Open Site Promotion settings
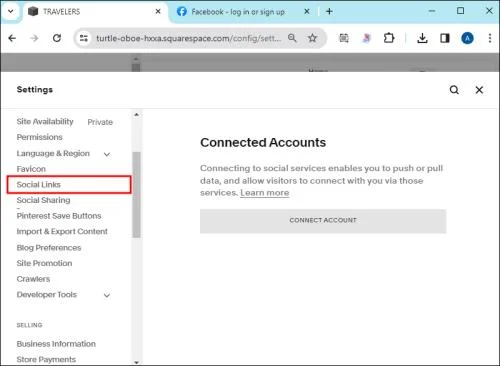 pos(44,263)
